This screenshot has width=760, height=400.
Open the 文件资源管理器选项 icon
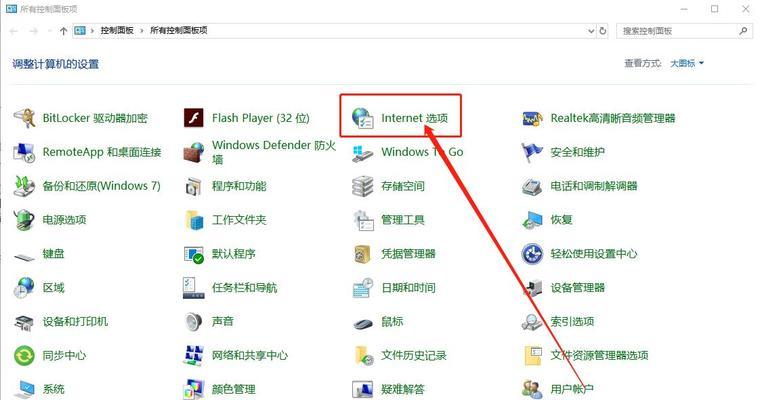click(x=532, y=356)
